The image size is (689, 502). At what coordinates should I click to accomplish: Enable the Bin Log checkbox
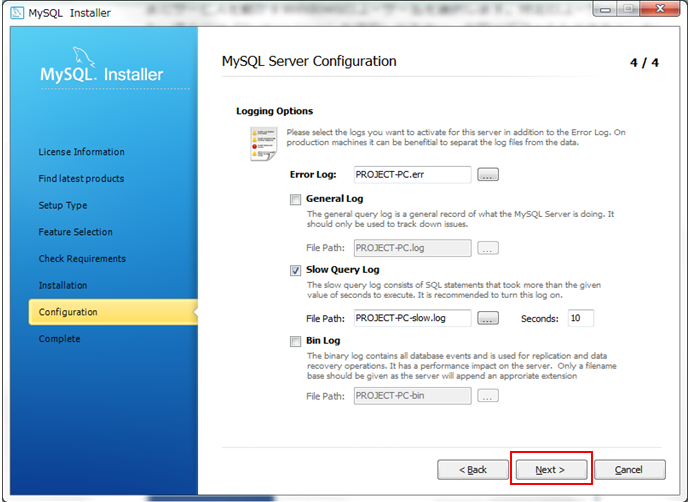pos(295,342)
